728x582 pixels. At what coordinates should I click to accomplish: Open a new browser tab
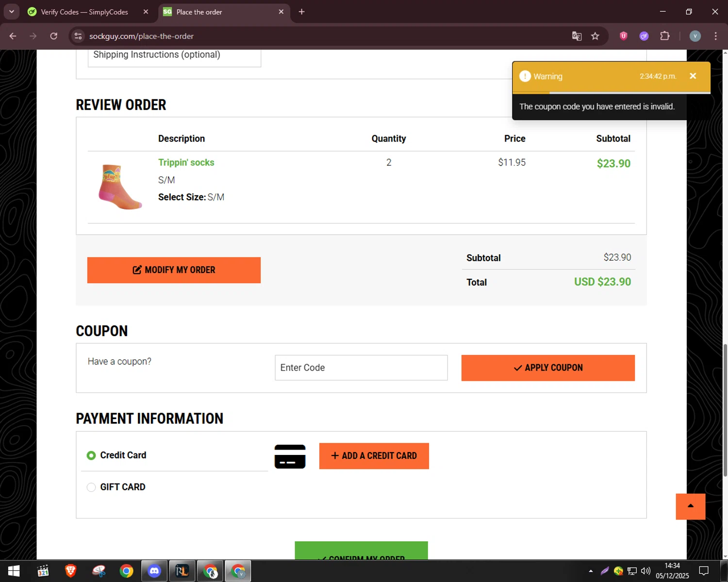(301, 12)
